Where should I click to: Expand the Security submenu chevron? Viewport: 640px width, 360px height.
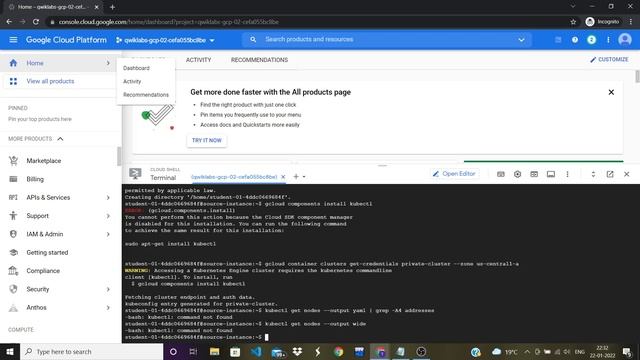pyautogui.click(x=108, y=289)
